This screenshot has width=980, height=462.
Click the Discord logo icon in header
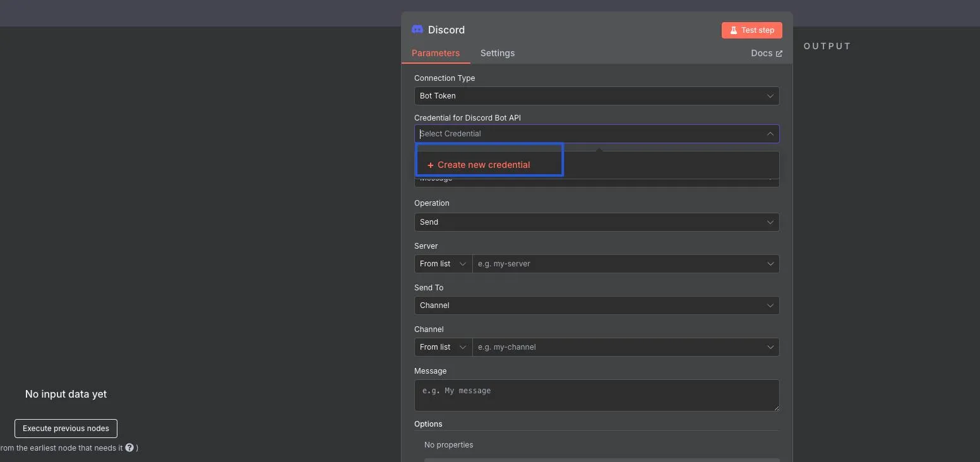pyautogui.click(x=417, y=30)
